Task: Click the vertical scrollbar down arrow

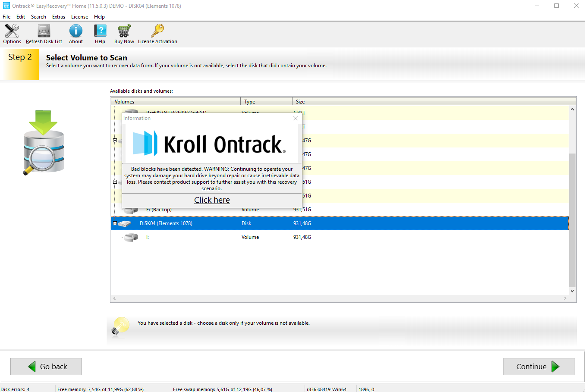Action: (572, 291)
